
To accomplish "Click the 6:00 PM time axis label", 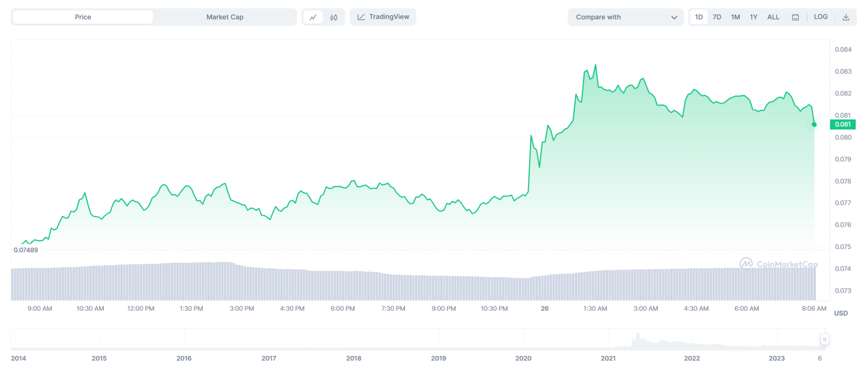I will tap(343, 309).
